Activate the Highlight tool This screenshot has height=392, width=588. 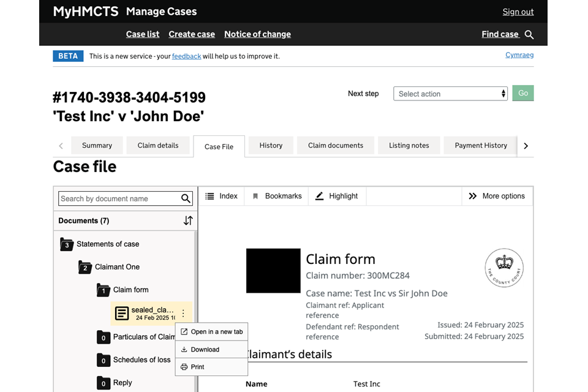pyautogui.click(x=336, y=196)
